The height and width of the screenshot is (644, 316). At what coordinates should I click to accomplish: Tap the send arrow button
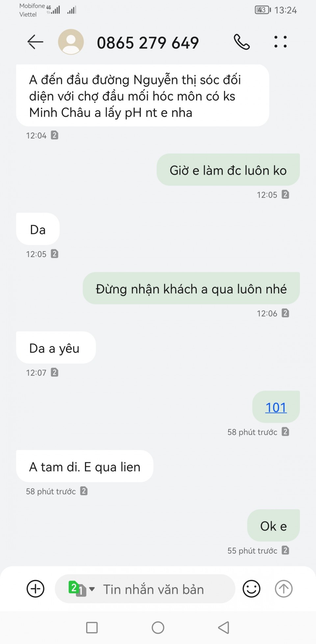click(x=284, y=588)
